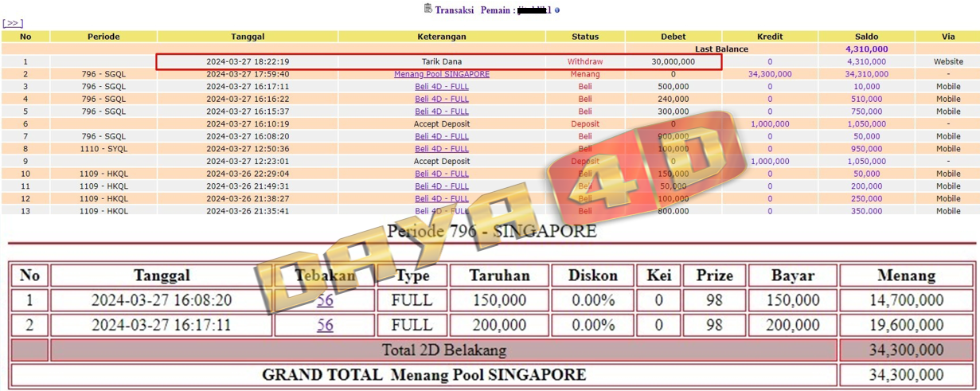Click the 1,000,000 Kredit on row 6
Screen dimensions: 980x391
[x=770, y=124]
